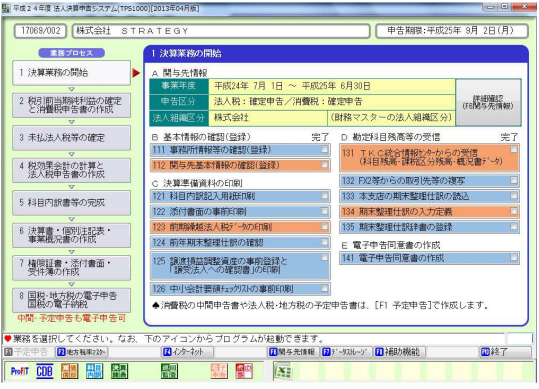This screenshot has width=539, height=389.
Task: Open item 121 科目内訳記入用紙印刷
Action: [240, 196]
